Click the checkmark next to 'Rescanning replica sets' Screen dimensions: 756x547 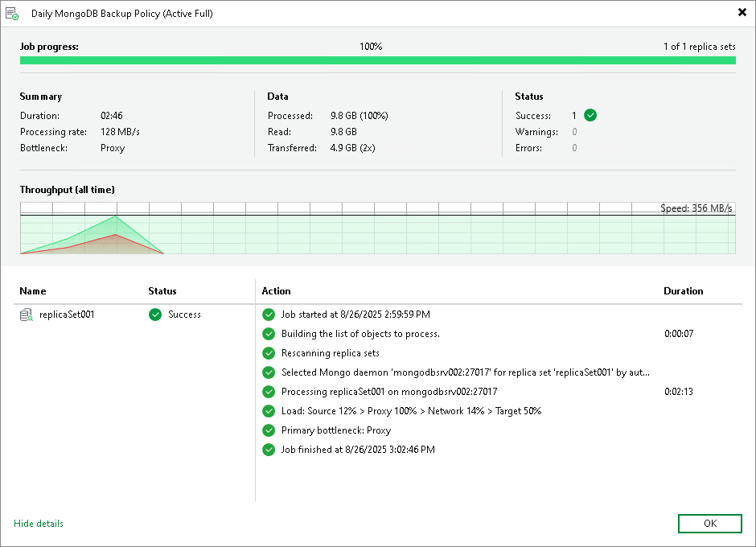(269, 353)
